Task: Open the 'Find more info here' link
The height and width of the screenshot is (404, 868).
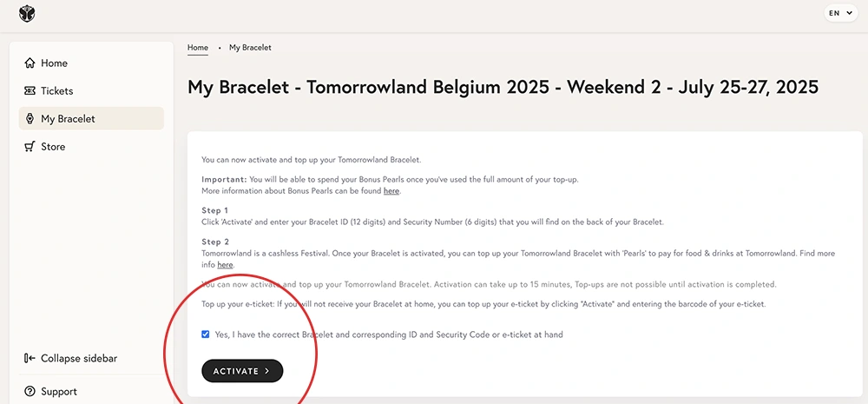Action: click(x=225, y=264)
